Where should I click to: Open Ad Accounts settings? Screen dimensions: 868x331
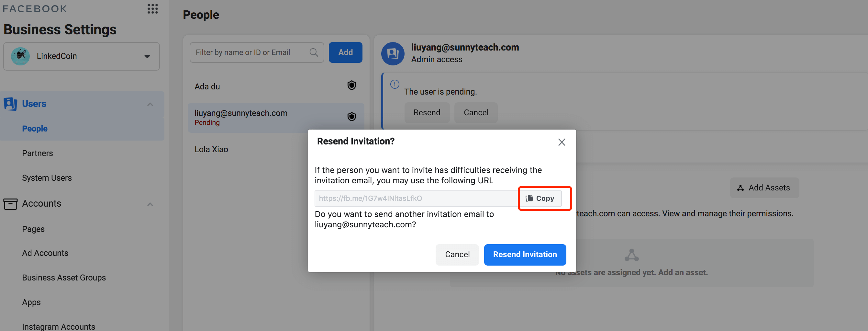(x=45, y=253)
